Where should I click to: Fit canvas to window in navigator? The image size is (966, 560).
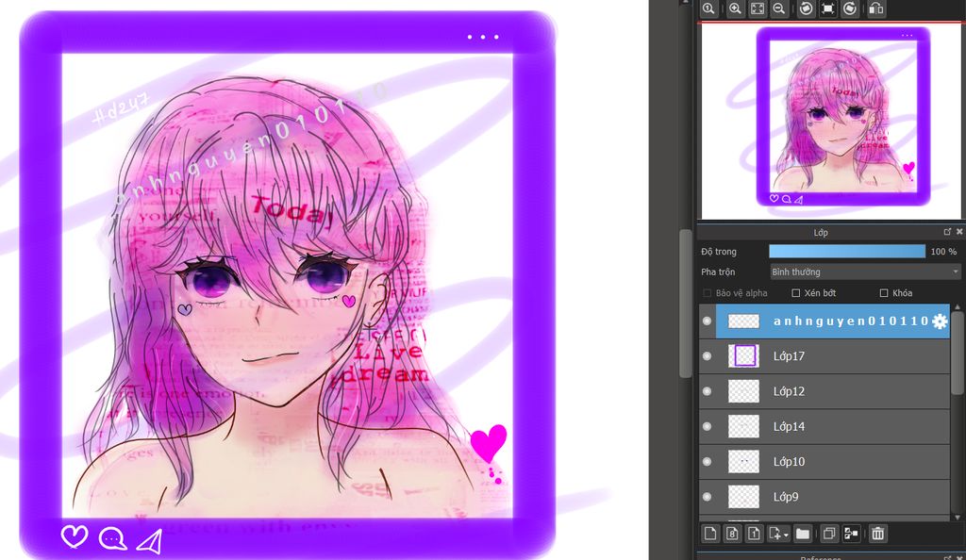[x=758, y=8]
